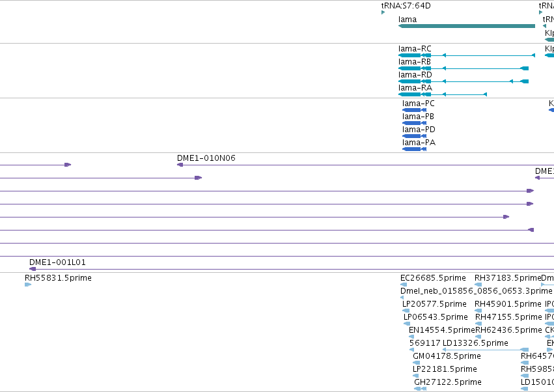This screenshot has width=554, height=392.
Task: Select the lama gene's teal bar
Action: tap(466, 26)
